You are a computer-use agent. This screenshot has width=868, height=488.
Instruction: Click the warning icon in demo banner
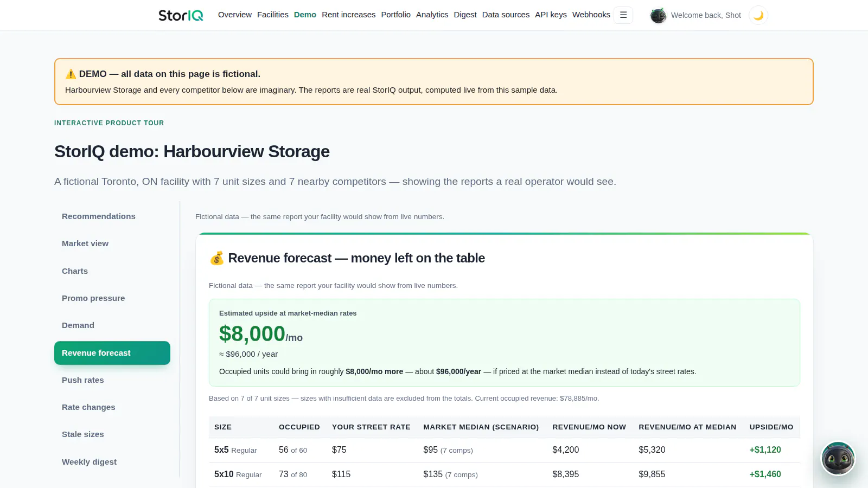point(71,74)
